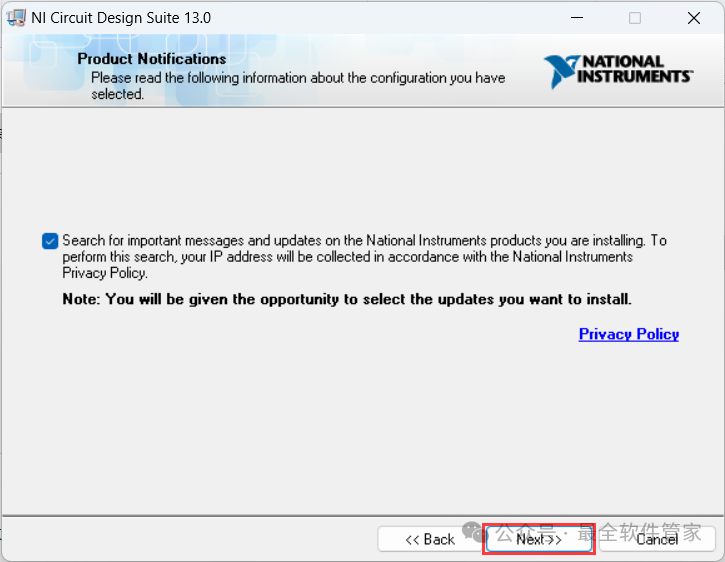This screenshot has height=562, width=725.
Task: Click the bold note about selecting updates
Action: pos(347,299)
